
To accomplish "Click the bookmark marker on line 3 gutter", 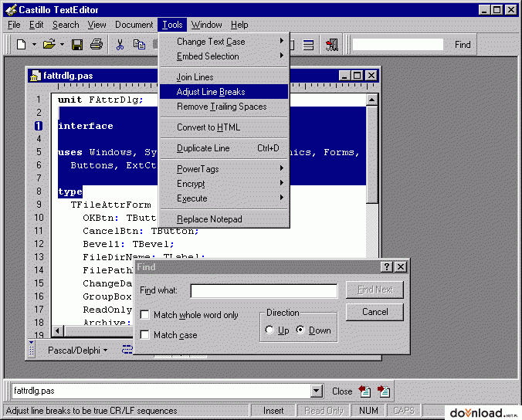I will coord(39,126).
